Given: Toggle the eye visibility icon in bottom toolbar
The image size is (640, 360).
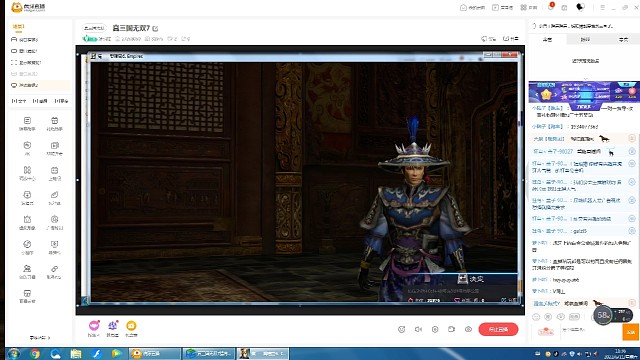Looking at the screenshot, I should [x=468, y=329].
